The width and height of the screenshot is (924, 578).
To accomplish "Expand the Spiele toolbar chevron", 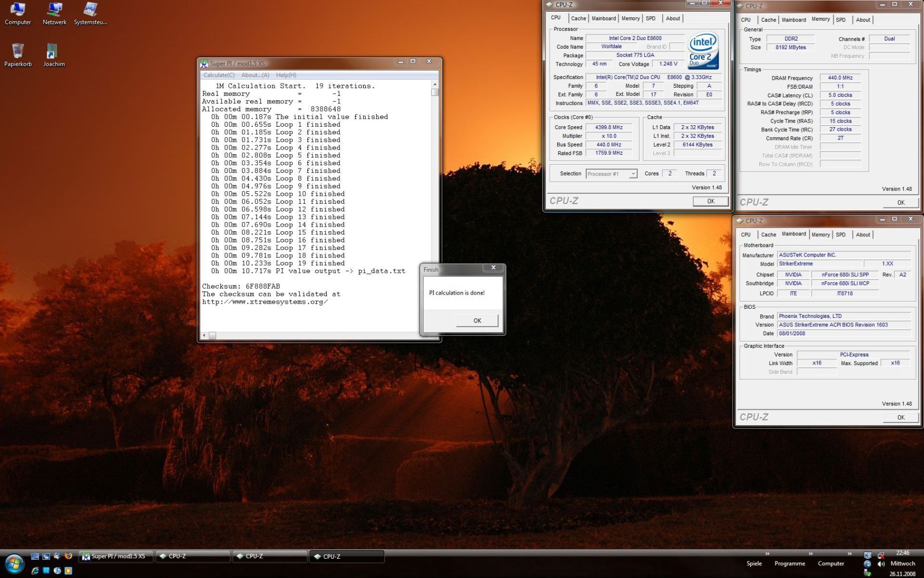I will (767, 554).
